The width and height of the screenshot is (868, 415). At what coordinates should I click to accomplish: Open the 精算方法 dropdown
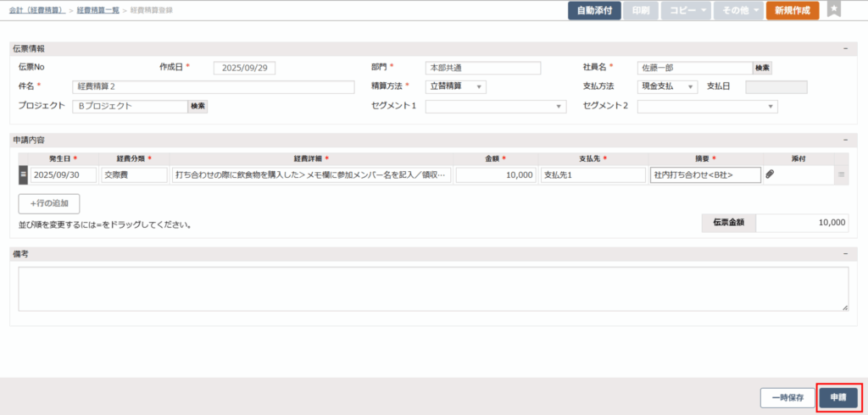456,86
